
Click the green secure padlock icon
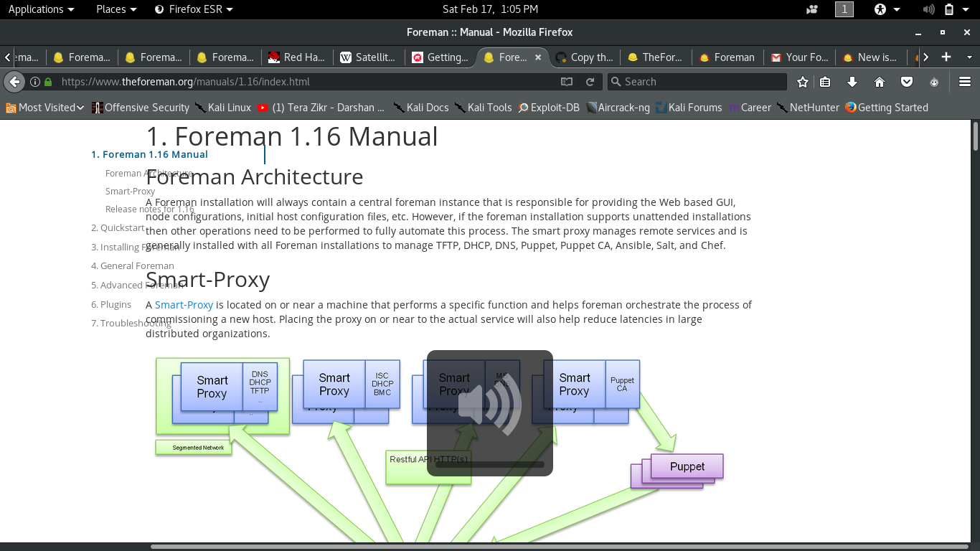click(48, 82)
